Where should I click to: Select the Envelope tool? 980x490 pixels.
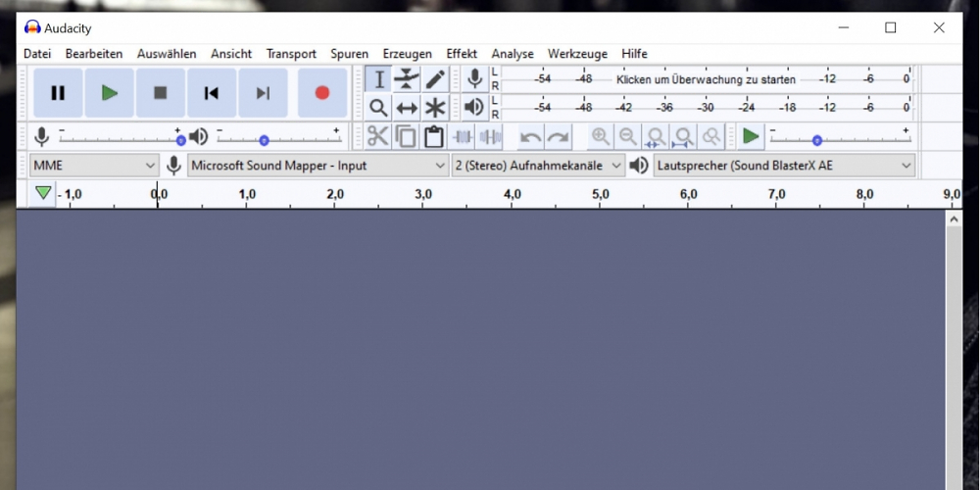[407, 80]
